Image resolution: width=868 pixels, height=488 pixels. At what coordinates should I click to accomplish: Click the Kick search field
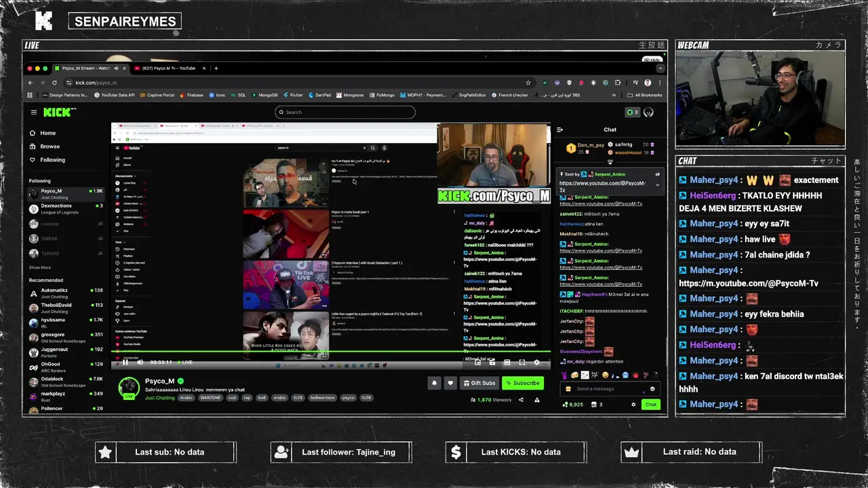pos(345,112)
